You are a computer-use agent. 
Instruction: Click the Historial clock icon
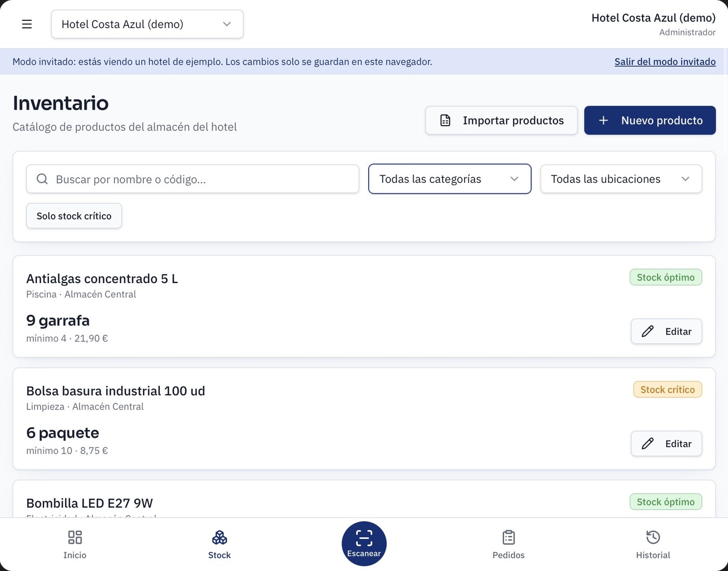click(x=653, y=537)
